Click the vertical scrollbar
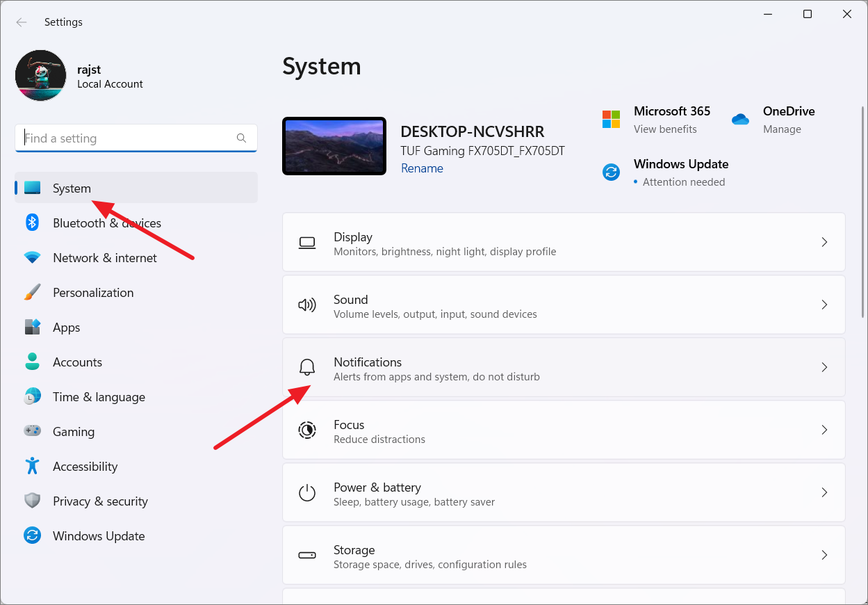The height and width of the screenshot is (605, 868). coord(863,211)
